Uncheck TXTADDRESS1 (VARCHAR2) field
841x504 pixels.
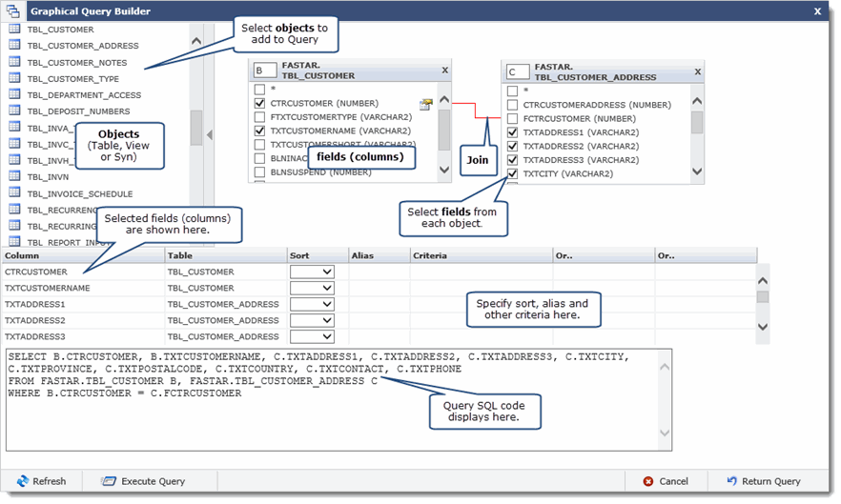click(x=512, y=131)
